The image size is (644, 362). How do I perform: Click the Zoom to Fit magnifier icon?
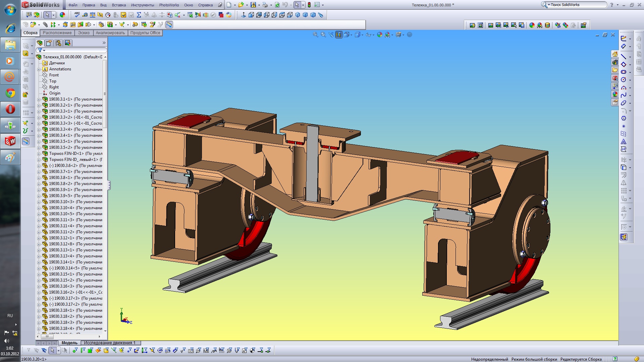[315, 35]
